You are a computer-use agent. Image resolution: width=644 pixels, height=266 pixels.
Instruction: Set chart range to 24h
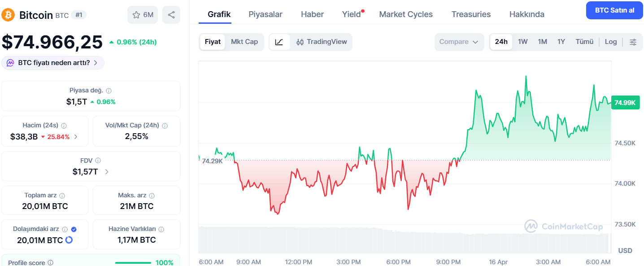501,42
